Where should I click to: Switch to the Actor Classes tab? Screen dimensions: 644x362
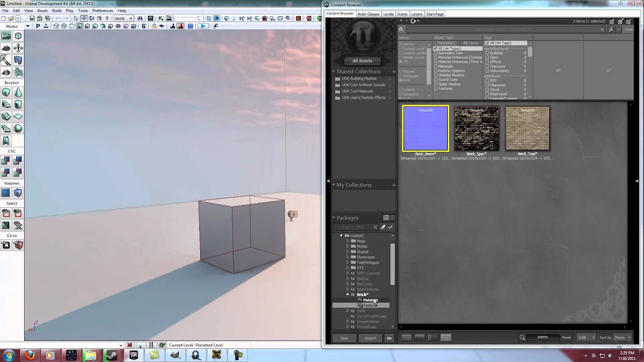[368, 14]
